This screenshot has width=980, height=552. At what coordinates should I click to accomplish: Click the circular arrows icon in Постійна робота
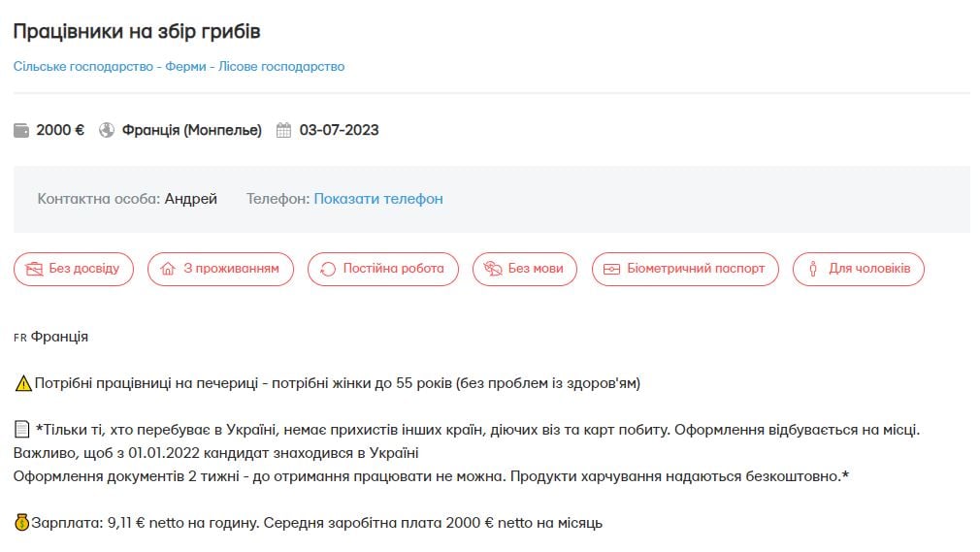[x=328, y=269]
